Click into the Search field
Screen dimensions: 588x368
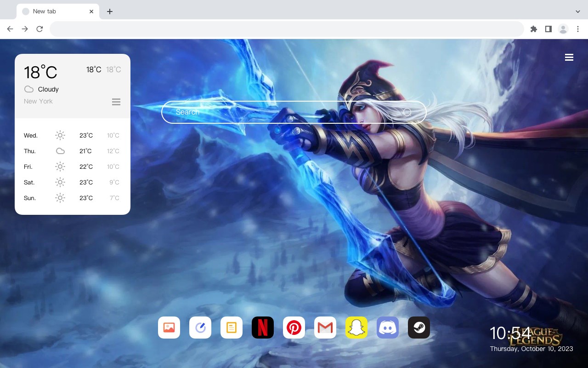tap(294, 112)
